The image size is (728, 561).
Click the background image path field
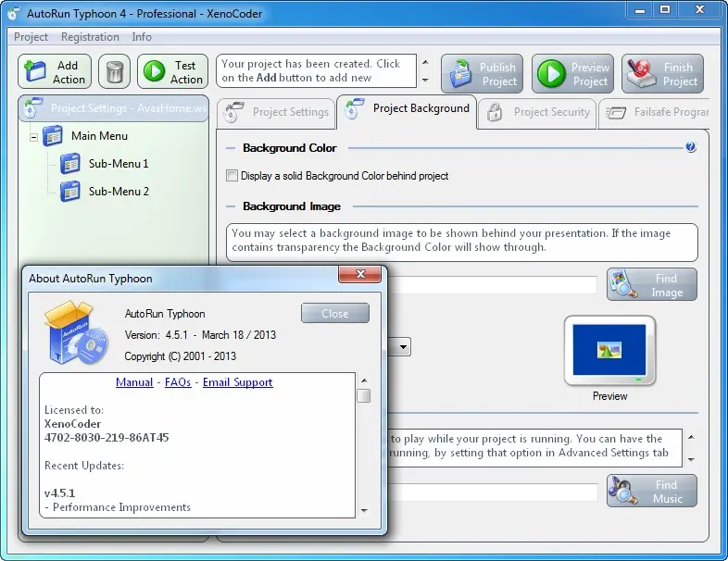click(x=492, y=285)
